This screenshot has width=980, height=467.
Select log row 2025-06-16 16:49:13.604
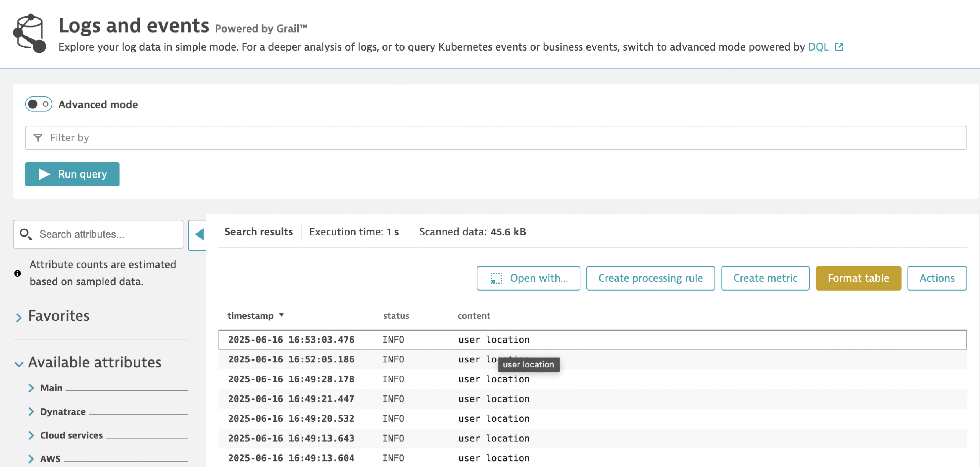[x=593, y=458]
